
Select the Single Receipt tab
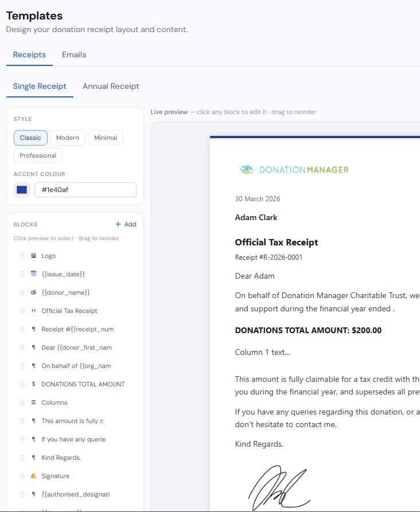point(40,86)
